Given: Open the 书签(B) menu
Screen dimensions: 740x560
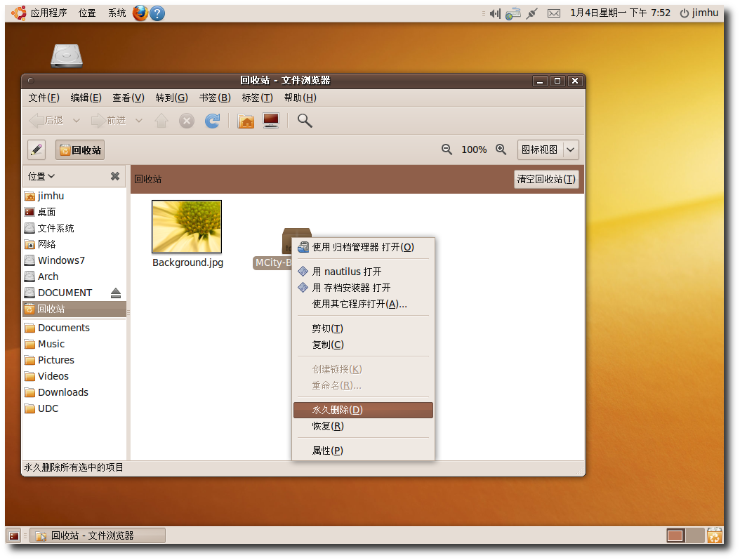Looking at the screenshot, I should pos(215,98).
